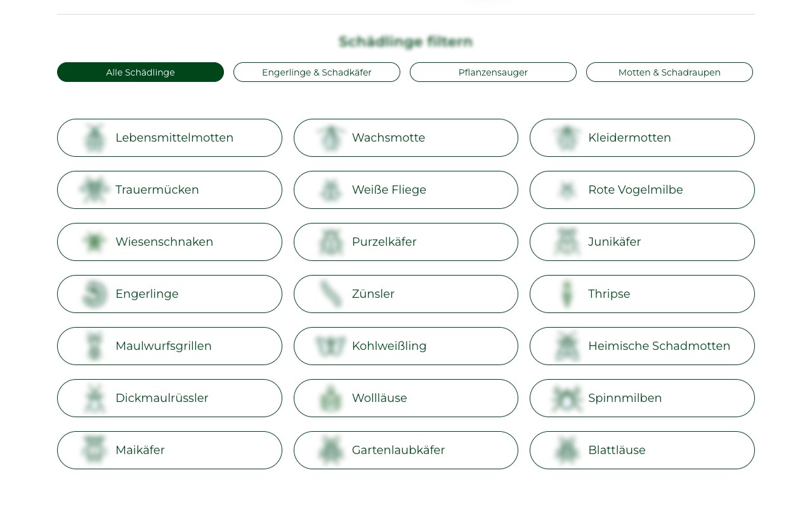This screenshot has height=508, width=812.
Task: Select the Alle Schädlinge filter
Action: coord(140,72)
